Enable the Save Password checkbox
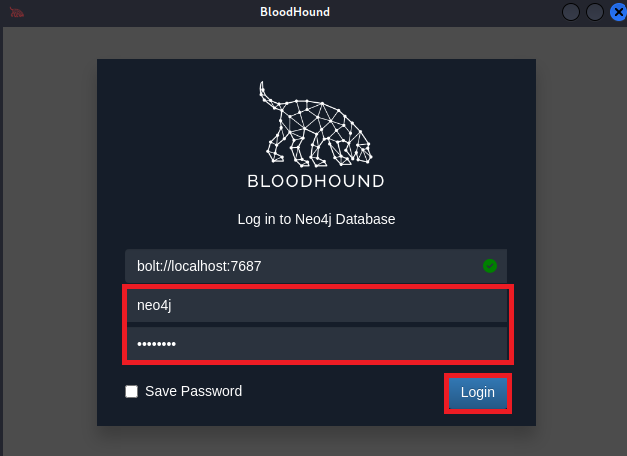Viewport: 627px width, 456px height. [x=132, y=392]
